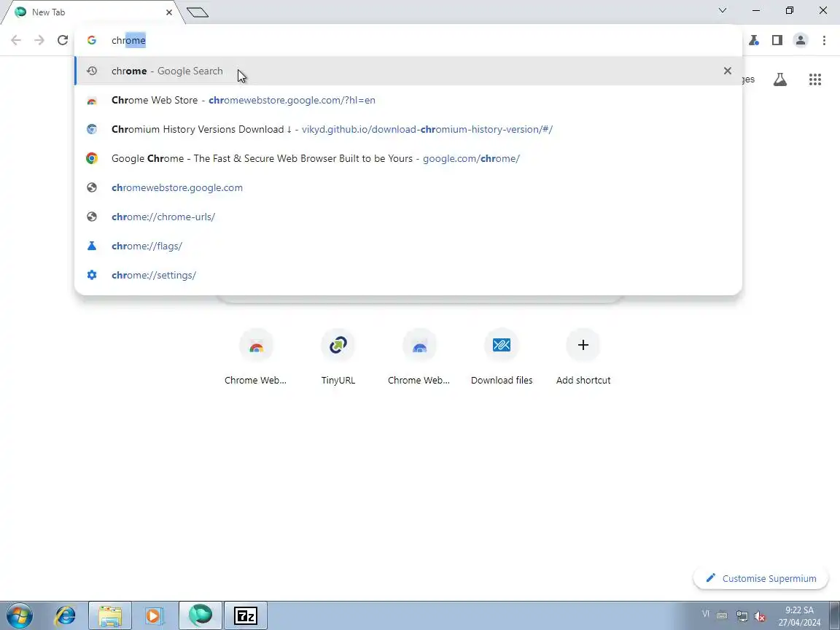
Task: Toggle the side panel icon
Action: click(777, 40)
